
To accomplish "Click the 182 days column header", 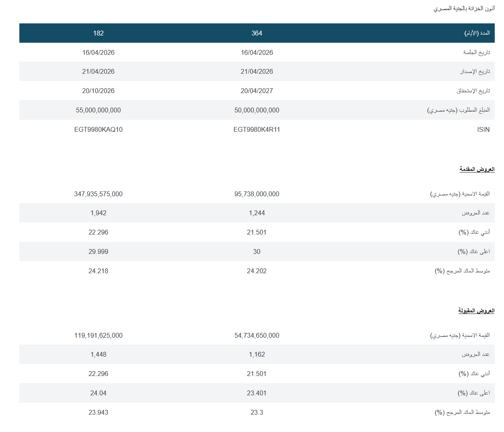I will click(98, 33).
